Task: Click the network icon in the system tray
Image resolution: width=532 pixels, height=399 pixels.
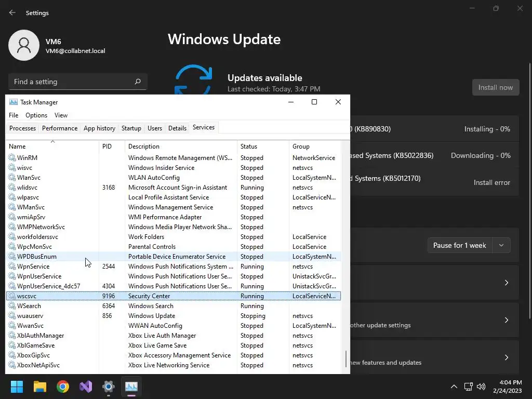Action: [469, 387]
